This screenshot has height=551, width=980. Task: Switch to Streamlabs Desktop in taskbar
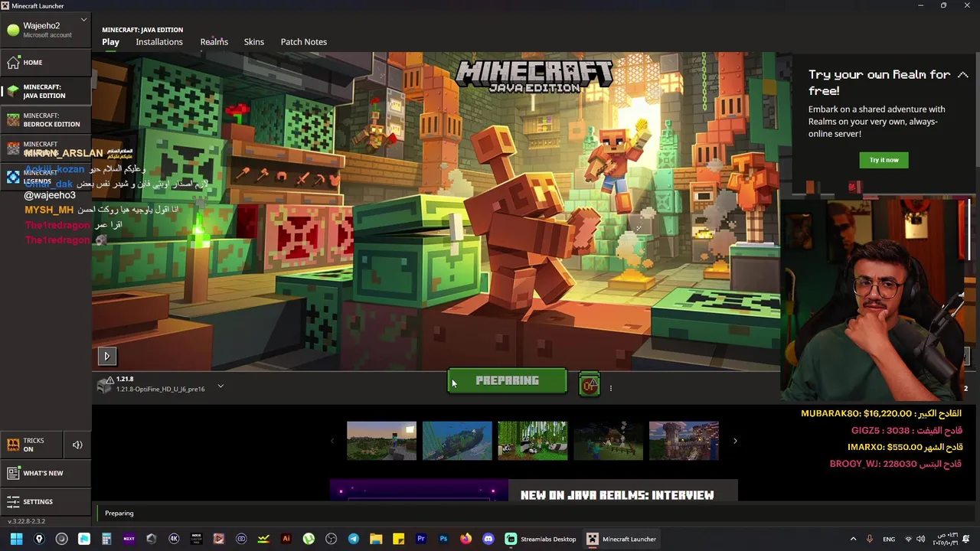pos(541,539)
